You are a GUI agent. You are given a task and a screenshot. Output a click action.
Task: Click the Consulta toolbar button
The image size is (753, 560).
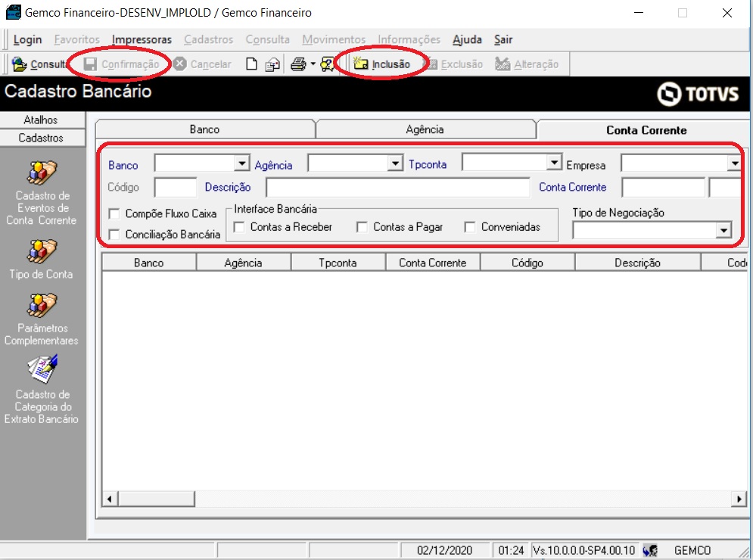[39, 64]
